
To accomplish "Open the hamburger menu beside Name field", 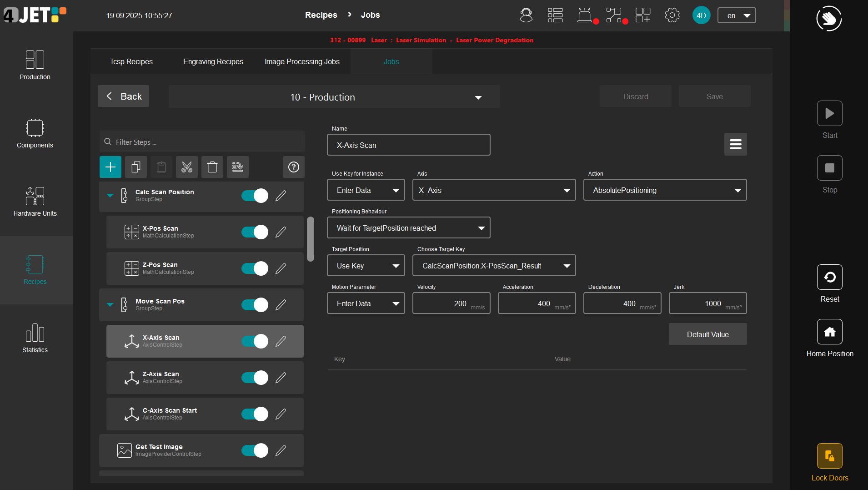I will click(735, 145).
